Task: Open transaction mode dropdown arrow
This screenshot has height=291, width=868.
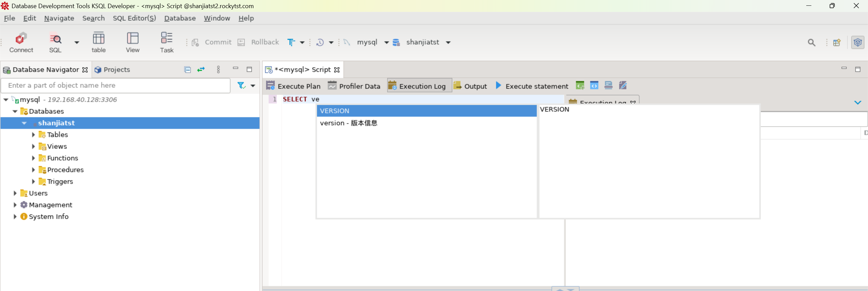Action: coord(302,42)
